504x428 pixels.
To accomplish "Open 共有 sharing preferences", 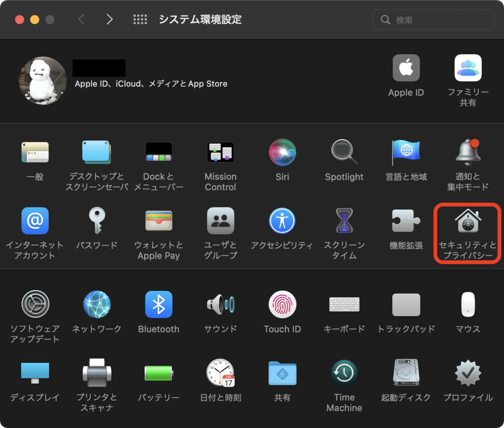I will pyautogui.click(x=282, y=373).
